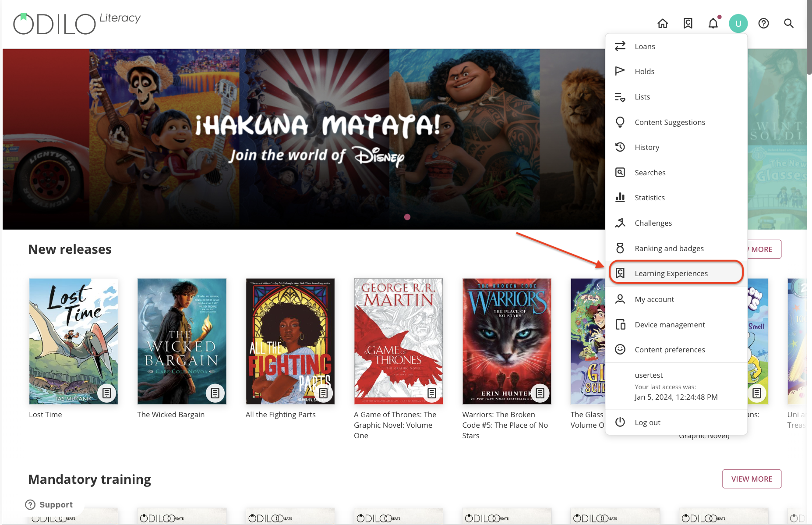
Task: Click the Searches magnifier icon in menu
Action: 620,172
